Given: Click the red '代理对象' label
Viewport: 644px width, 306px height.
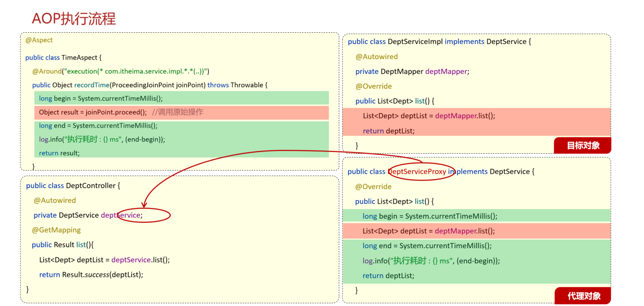Looking at the screenshot, I should tap(583, 296).
